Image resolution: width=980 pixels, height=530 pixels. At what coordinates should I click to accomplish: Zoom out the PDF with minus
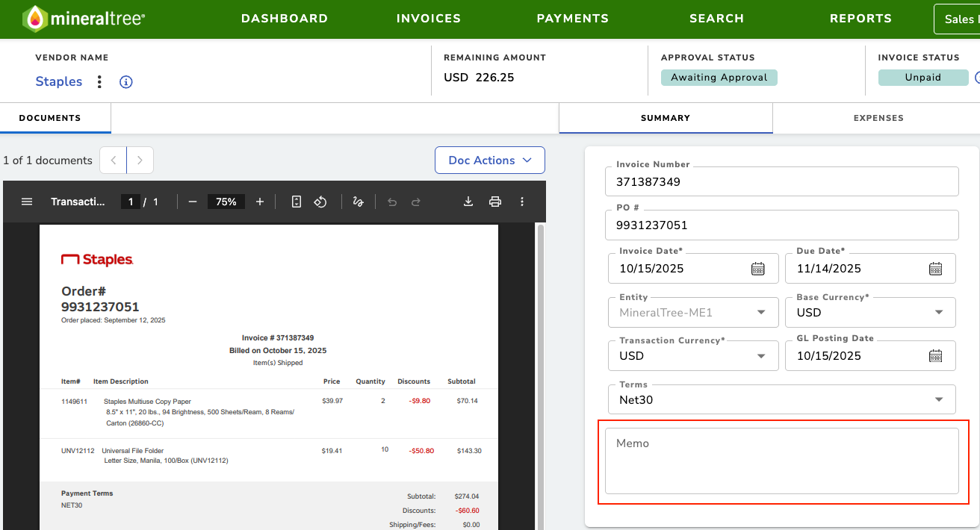(x=193, y=202)
